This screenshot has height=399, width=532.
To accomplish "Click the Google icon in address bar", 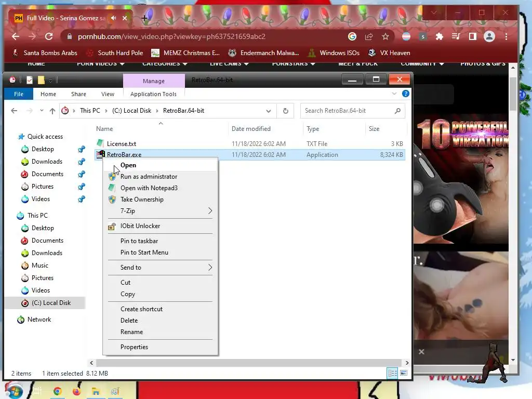I will coord(352,36).
